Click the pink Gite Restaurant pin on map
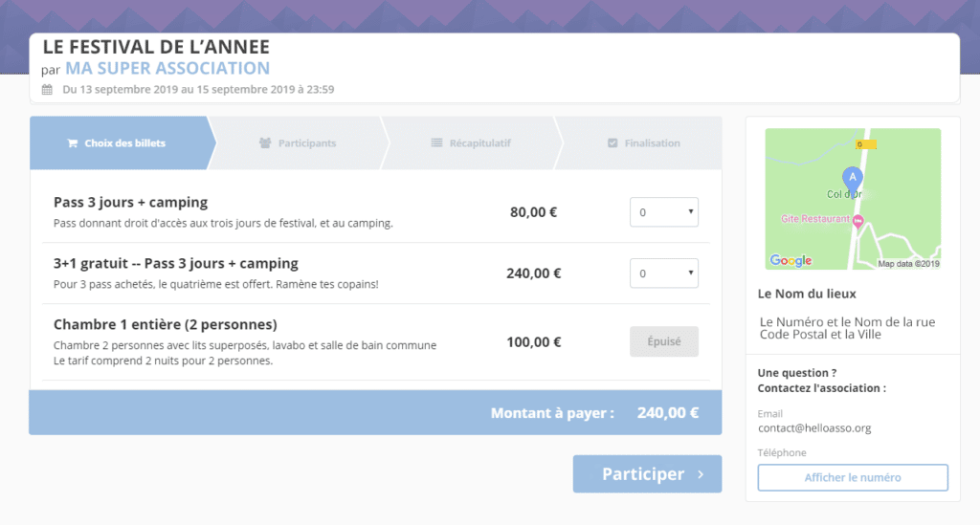 pyautogui.click(x=858, y=220)
